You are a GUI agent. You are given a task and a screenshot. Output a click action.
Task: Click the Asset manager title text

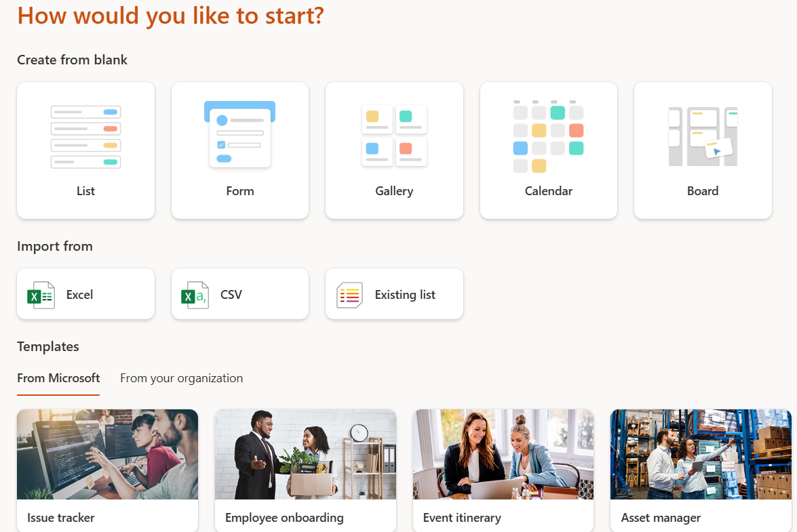coord(661,518)
